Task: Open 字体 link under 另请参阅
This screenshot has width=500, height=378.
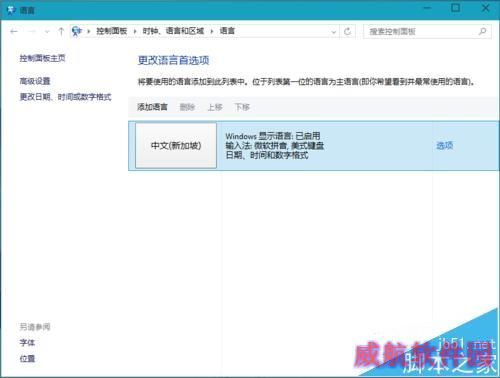Action: [x=27, y=343]
